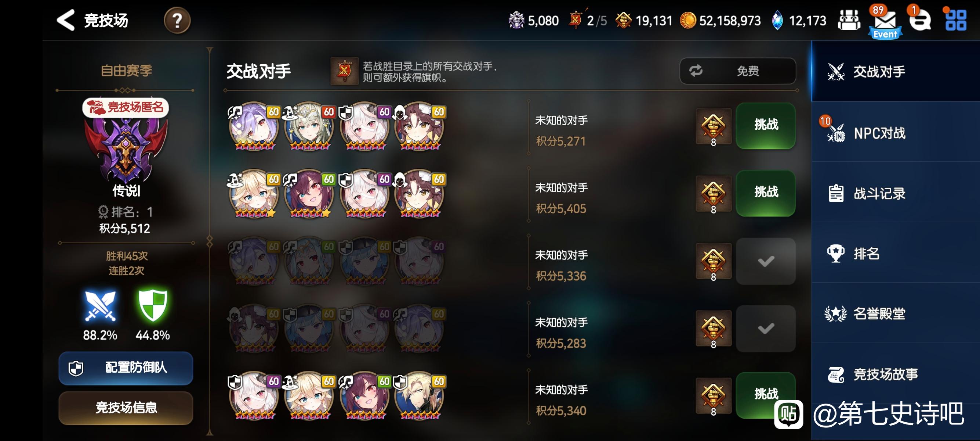Image resolution: width=980 pixels, height=441 pixels.
Task: Open the question mark help icon
Action: (177, 20)
